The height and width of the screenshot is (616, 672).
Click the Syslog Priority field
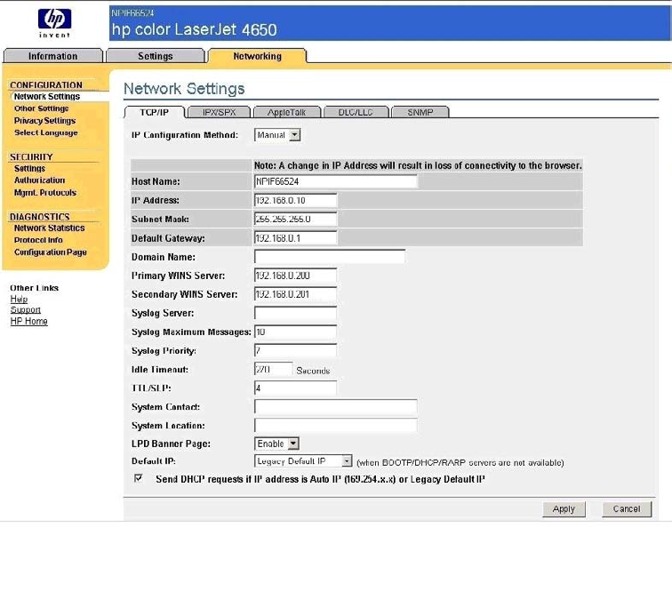[296, 350]
